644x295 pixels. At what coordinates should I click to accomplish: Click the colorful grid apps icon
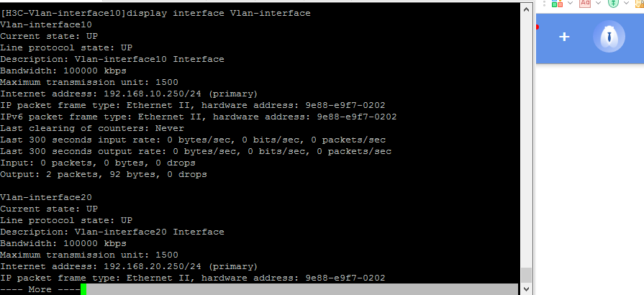click(x=557, y=3)
